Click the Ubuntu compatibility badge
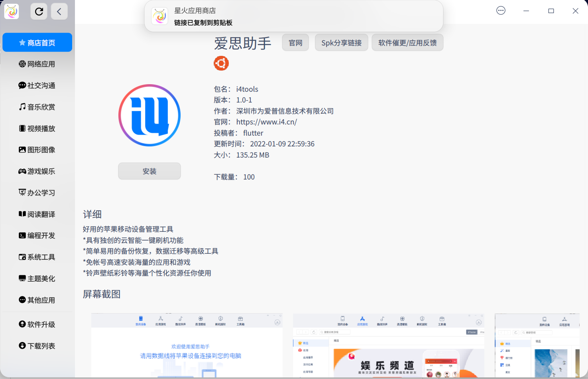 click(x=221, y=63)
